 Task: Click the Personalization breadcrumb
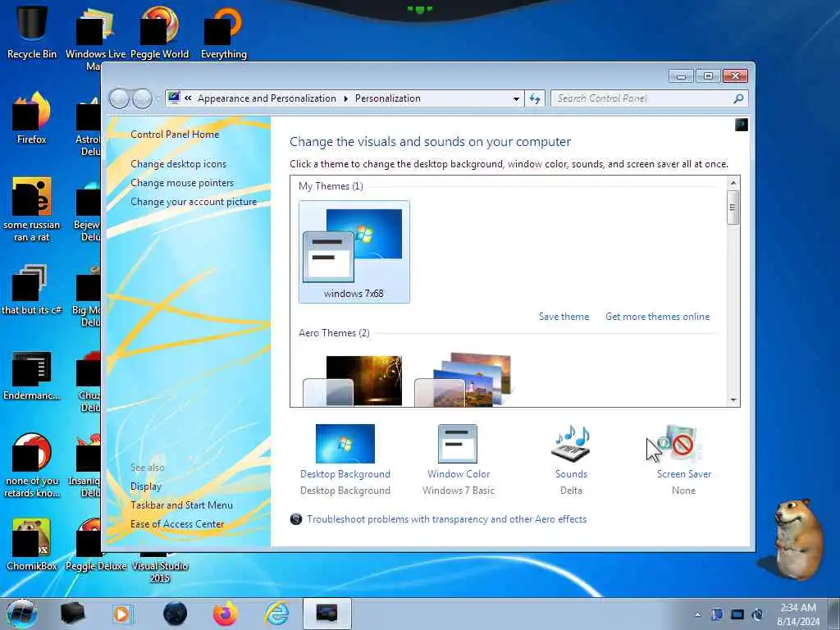pyautogui.click(x=388, y=98)
